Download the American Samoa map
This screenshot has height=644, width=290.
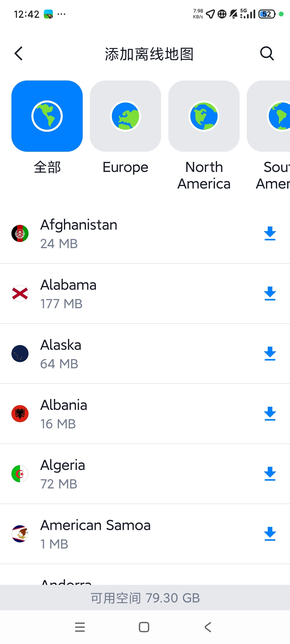point(270,534)
